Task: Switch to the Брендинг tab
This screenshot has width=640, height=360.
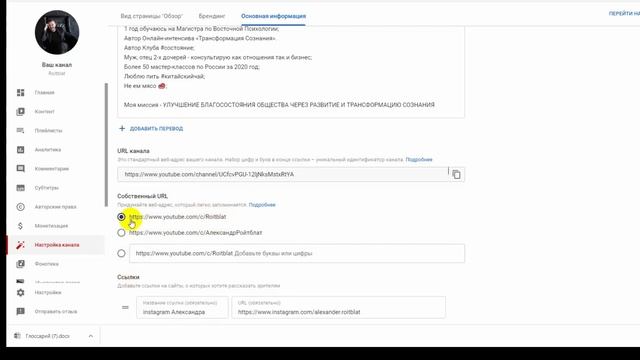Action: [x=212, y=16]
